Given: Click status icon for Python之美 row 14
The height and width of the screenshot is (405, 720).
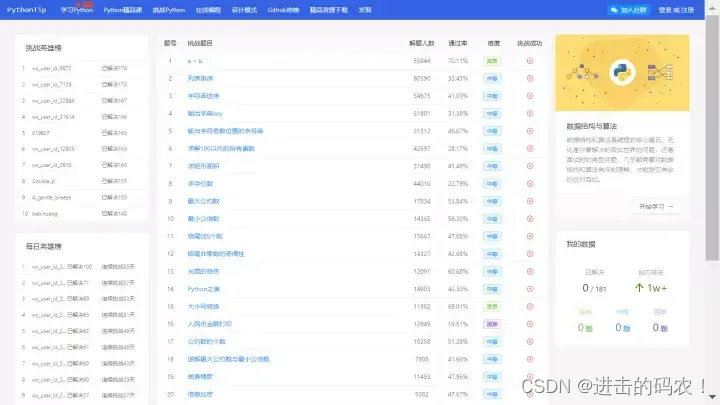Looking at the screenshot, I should point(530,289).
